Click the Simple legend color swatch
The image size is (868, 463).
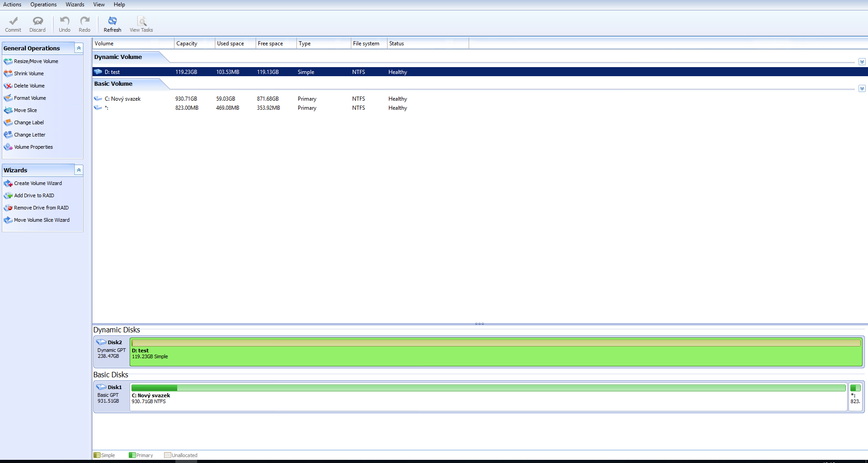coord(97,455)
